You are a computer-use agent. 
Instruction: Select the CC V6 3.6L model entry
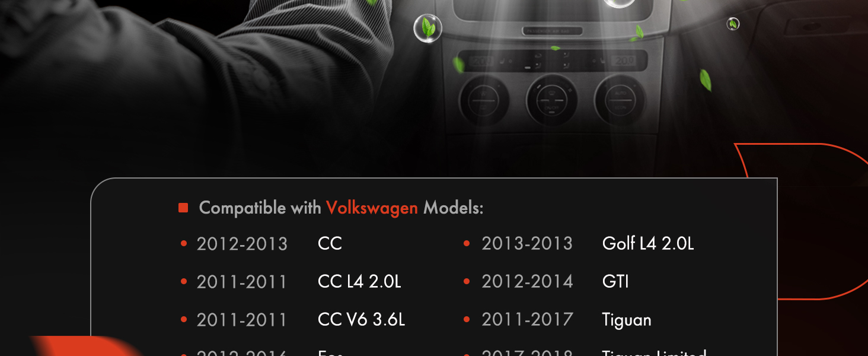(x=362, y=320)
